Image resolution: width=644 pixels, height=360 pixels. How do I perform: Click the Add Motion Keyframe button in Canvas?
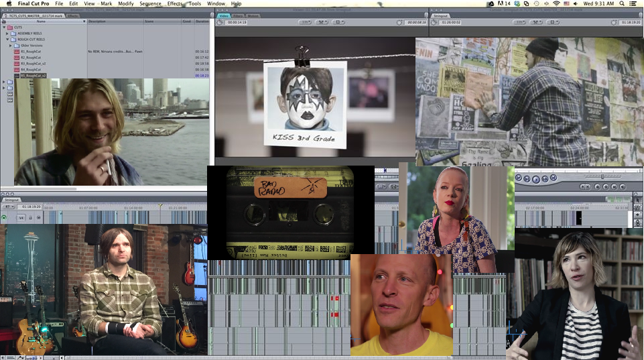click(x=605, y=186)
